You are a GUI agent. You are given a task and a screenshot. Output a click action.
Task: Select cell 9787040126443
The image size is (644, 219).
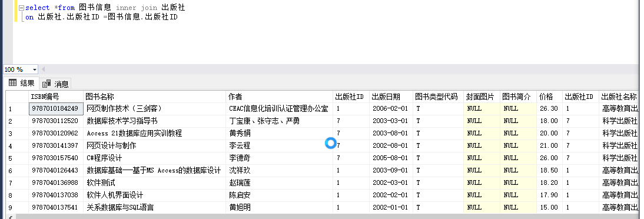[56, 171]
